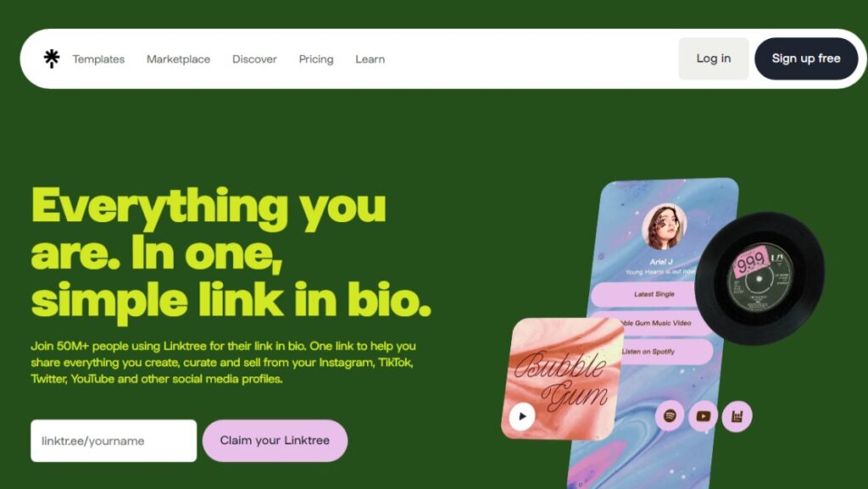Screen dimensions: 868x489
Task: Click Ariel J's profile avatar
Action: click(664, 226)
